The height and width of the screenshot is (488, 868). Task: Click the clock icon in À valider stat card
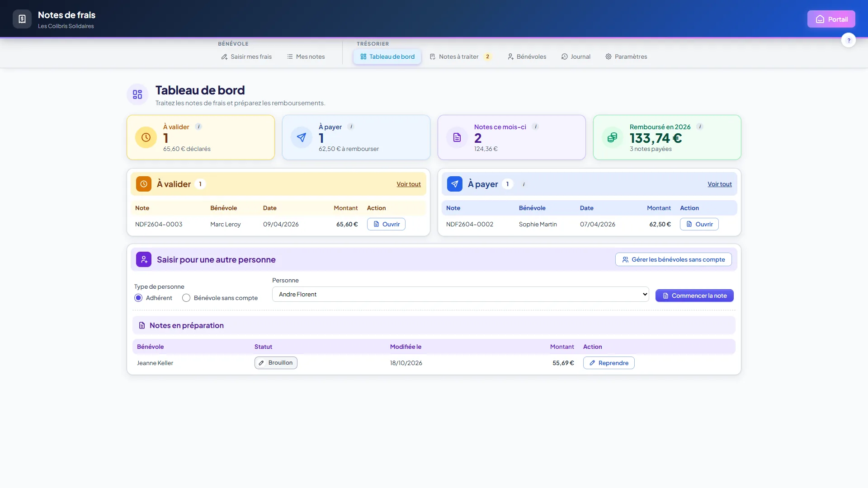pyautogui.click(x=146, y=137)
